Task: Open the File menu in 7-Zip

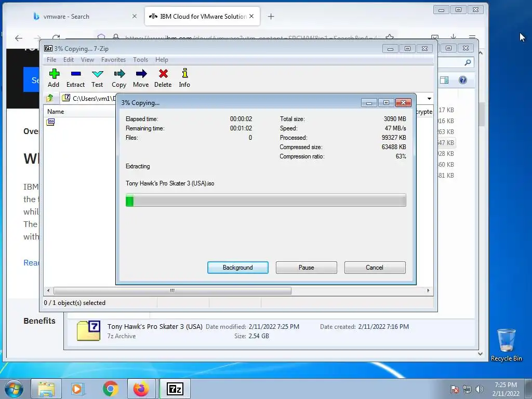Action: pyautogui.click(x=51, y=60)
